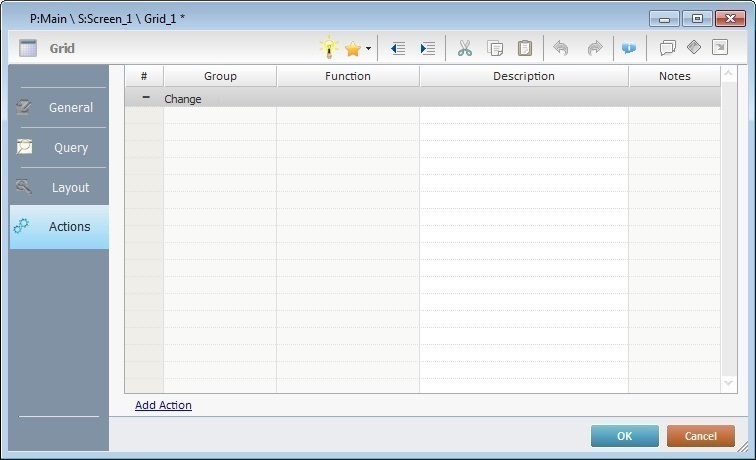The width and height of the screenshot is (756, 460).
Task: Click the Add Action link
Action: 163,405
